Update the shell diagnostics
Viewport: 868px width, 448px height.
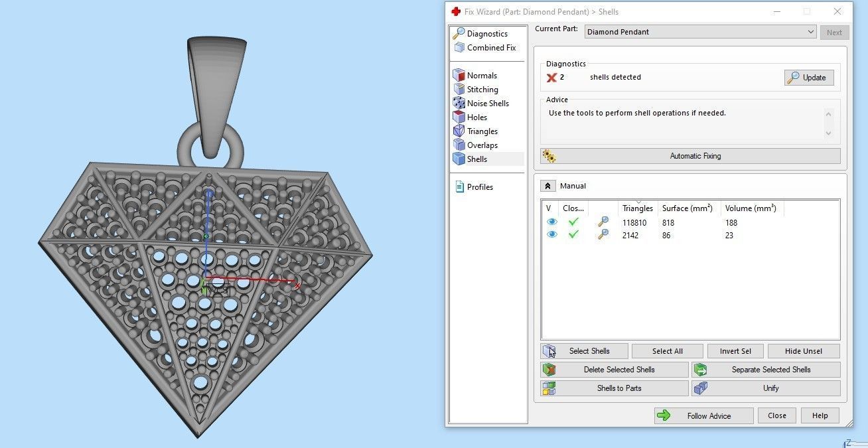click(x=808, y=78)
